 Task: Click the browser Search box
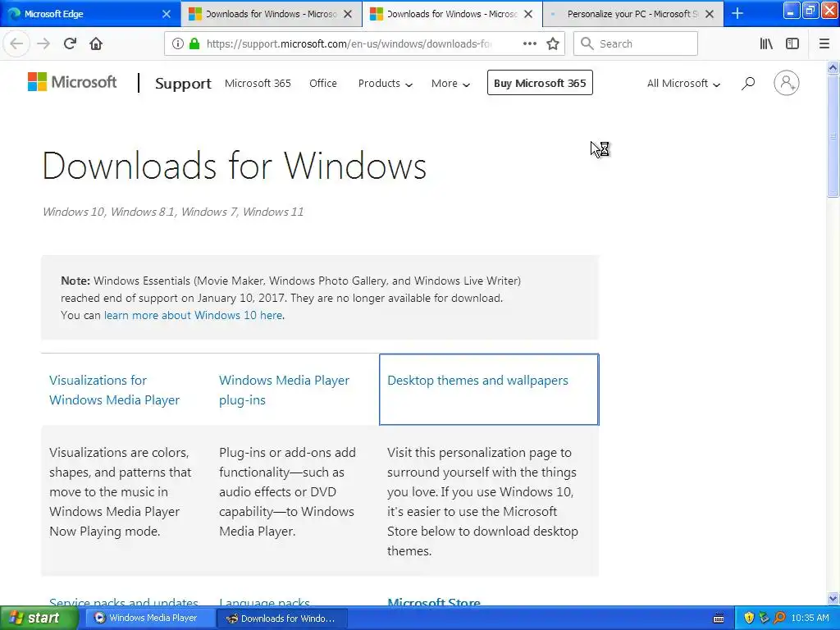636,43
